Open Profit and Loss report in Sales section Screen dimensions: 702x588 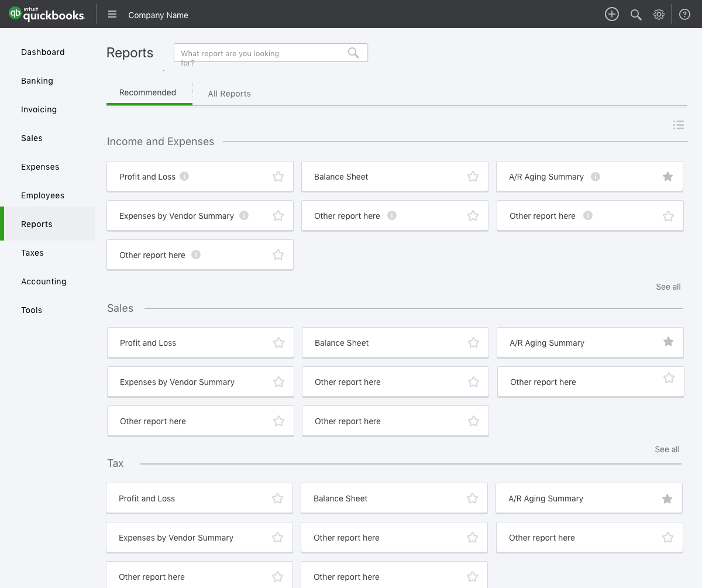[x=201, y=343]
